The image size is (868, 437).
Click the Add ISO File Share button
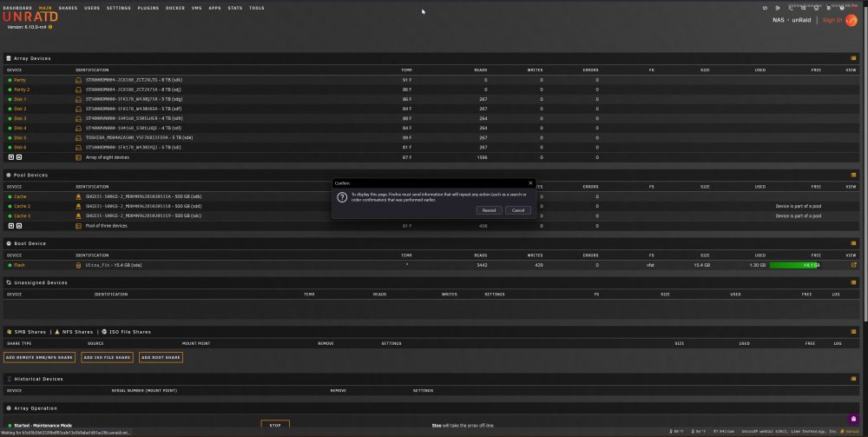click(107, 357)
